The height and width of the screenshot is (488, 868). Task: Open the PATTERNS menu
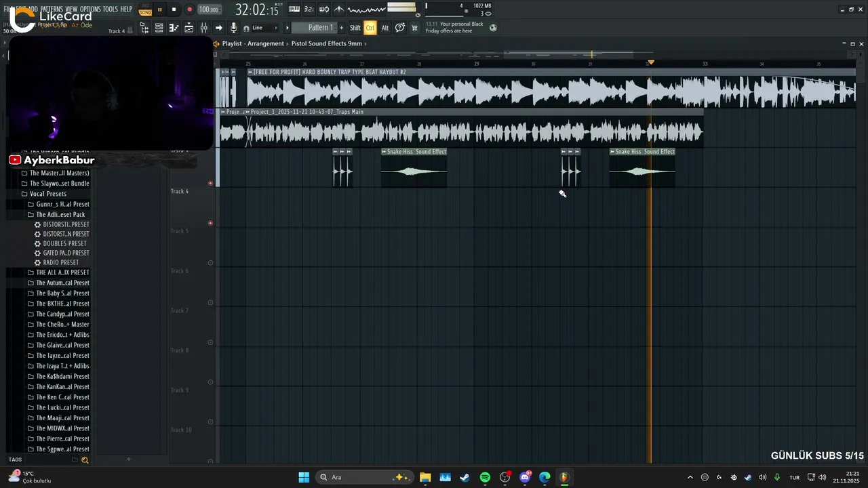[52, 9]
